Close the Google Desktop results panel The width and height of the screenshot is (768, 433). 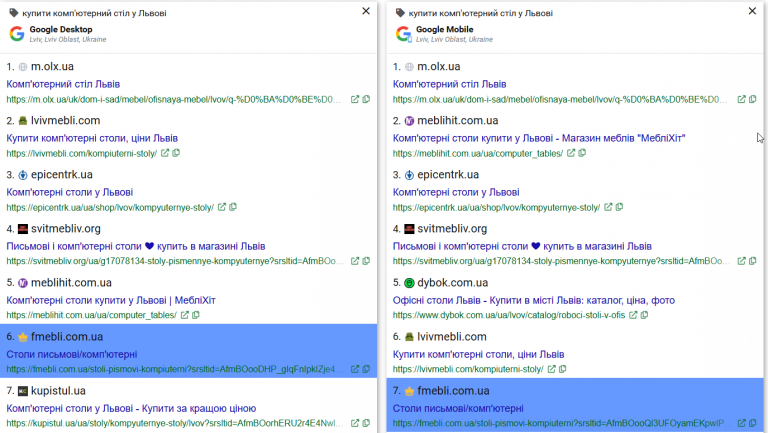coord(366,11)
